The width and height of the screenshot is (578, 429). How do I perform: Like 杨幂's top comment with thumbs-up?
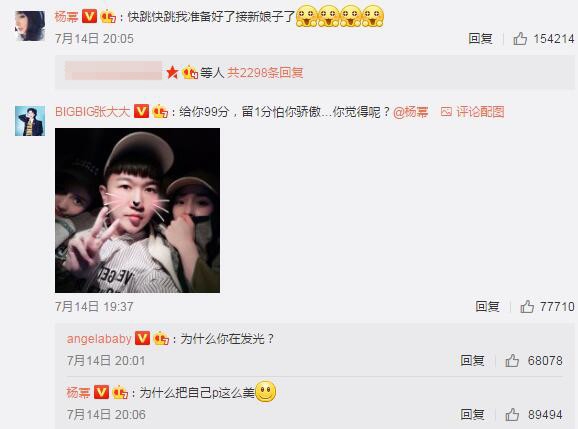click(520, 38)
